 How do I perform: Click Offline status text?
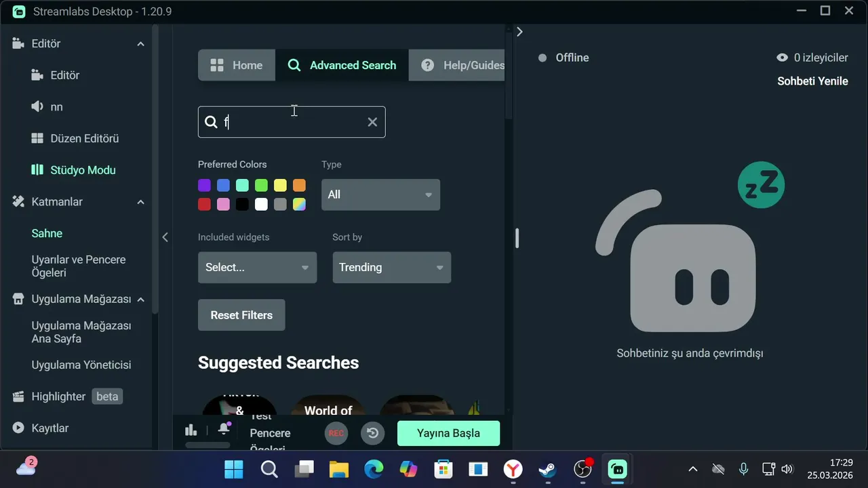(x=572, y=58)
